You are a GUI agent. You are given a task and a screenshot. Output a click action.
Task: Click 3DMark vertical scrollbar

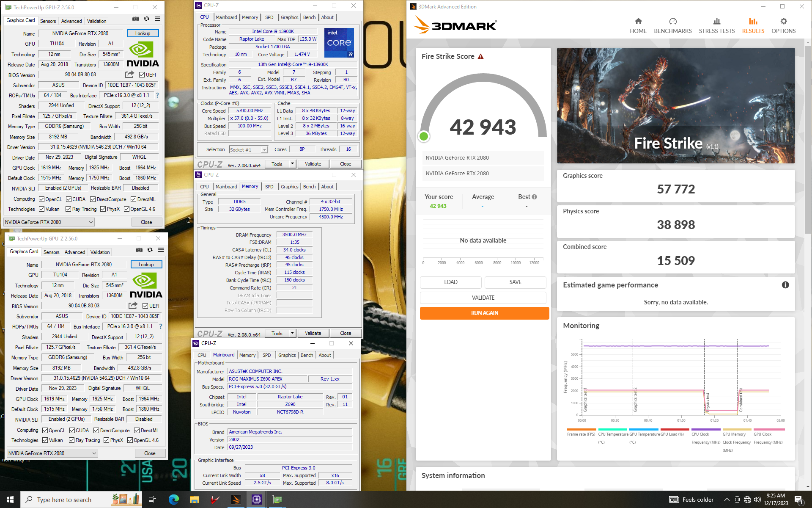coord(808,140)
